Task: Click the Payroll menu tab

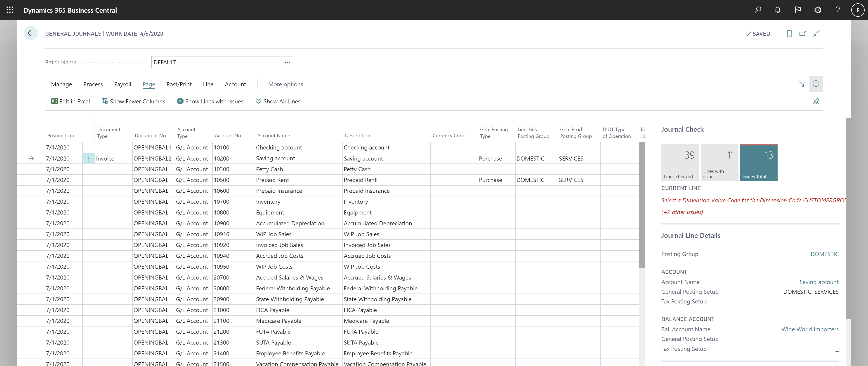Action: tap(122, 84)
